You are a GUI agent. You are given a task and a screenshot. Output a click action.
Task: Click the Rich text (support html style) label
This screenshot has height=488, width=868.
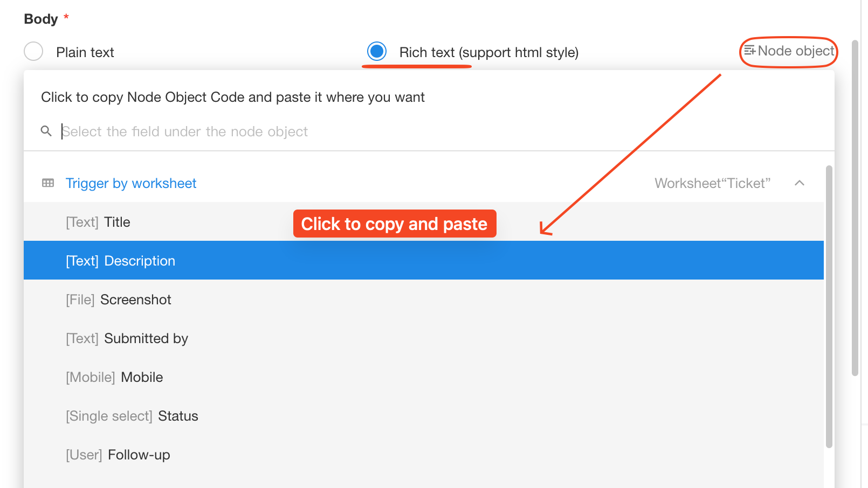point(489,52)
